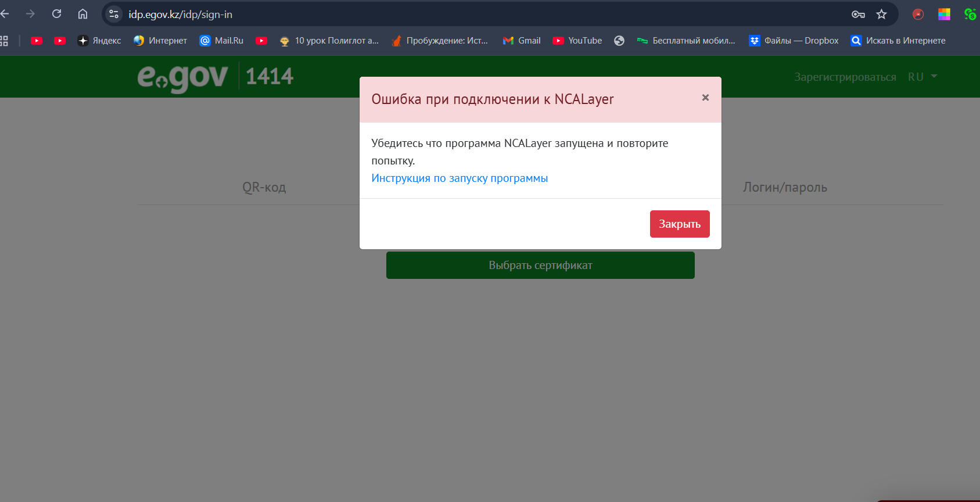Bookmark this page with the star

(881, 15)
